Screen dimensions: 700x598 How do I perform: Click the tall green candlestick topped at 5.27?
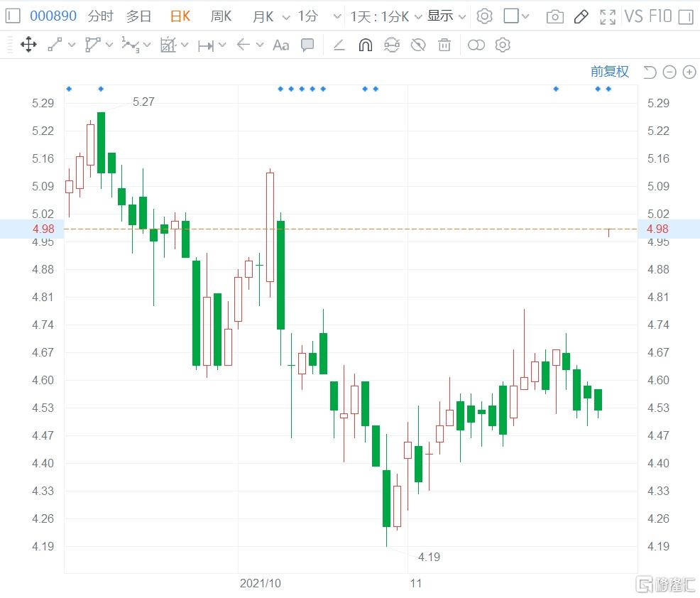102,143
